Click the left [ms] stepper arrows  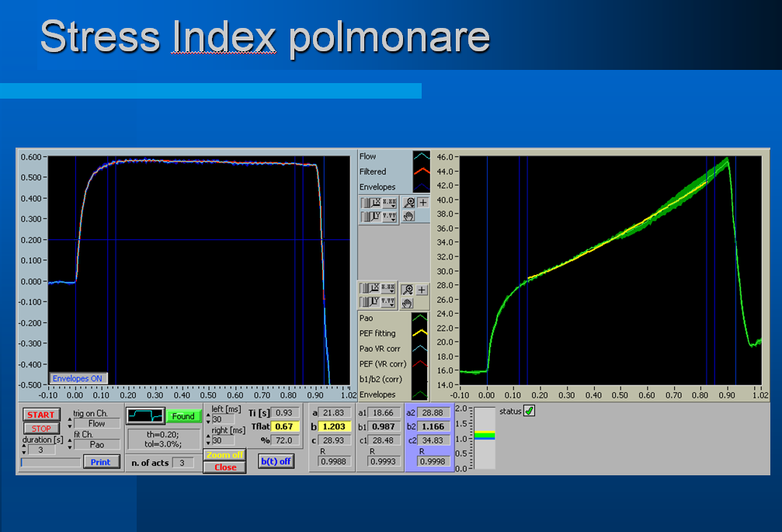pos(208,419)
